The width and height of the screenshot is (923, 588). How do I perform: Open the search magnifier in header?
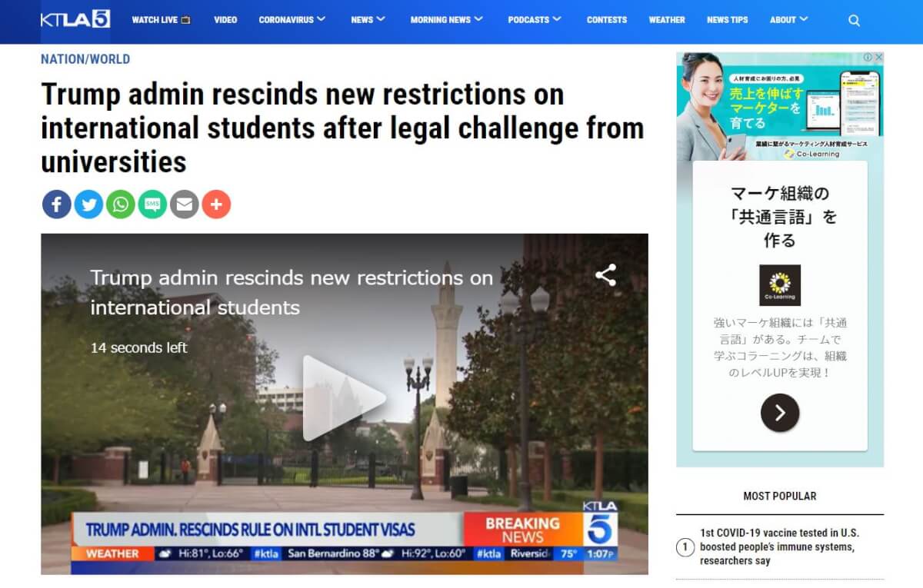(x=854, y=21)
